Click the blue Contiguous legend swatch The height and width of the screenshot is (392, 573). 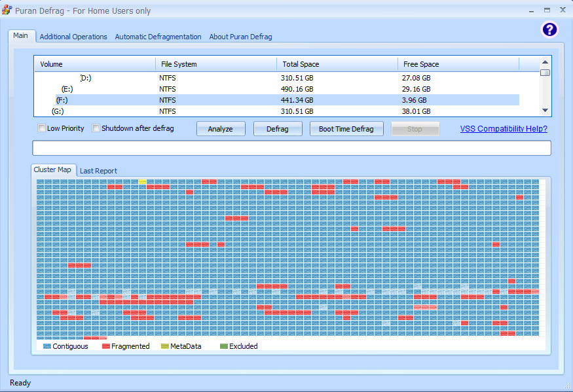pos(47,346)
